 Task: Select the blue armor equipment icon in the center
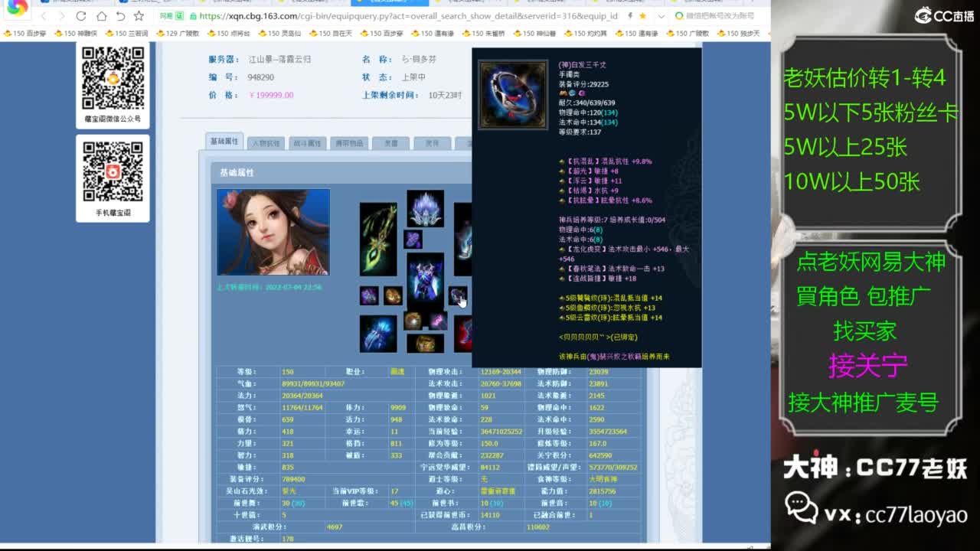[x=425, y=280]
